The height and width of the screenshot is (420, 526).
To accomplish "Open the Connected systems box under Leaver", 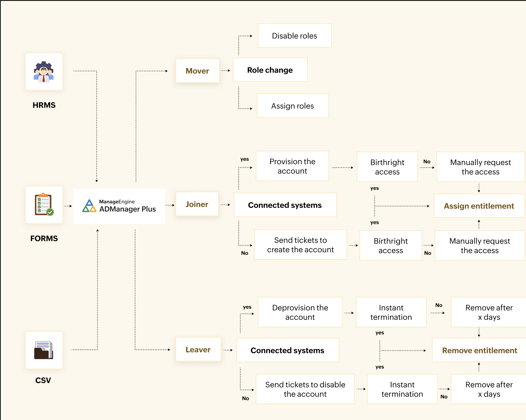I will pos(287,350).
